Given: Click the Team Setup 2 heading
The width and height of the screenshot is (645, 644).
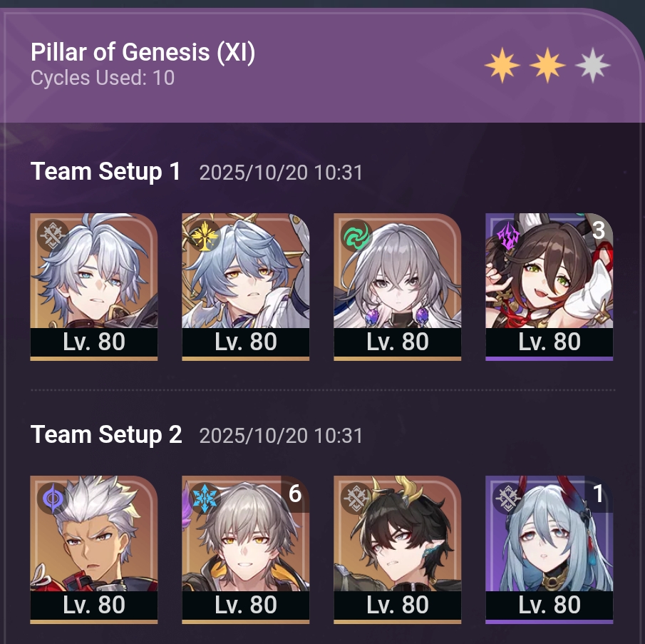Looking at the screenshot, I should (x=106, y=434).
